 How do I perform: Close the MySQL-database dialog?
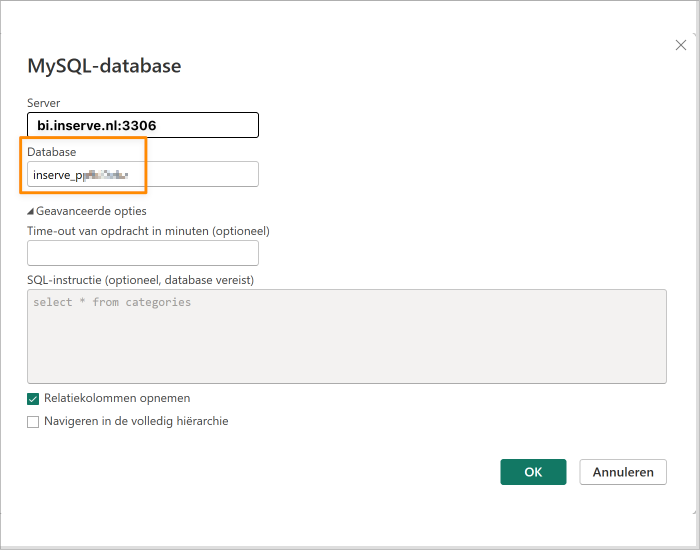pyautogui.click(x=680, y=45)
